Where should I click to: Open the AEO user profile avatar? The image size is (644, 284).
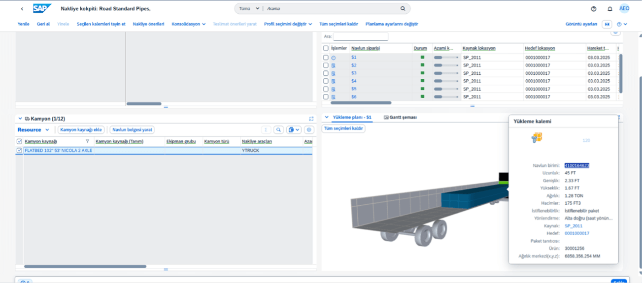click(624, 9)
